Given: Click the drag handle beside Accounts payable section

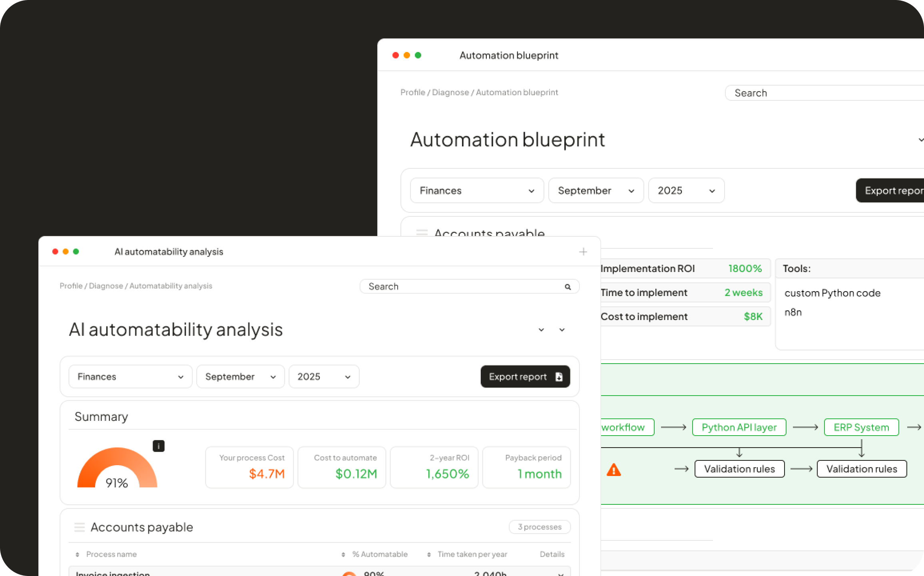Looking at the screenshot, I should click(x=80, y=527).
